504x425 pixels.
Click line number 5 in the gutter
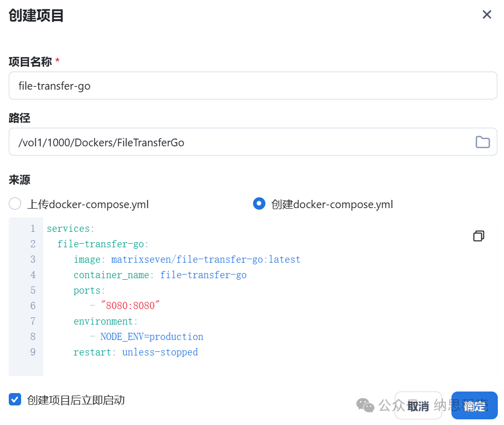click(x=33, y=290)
